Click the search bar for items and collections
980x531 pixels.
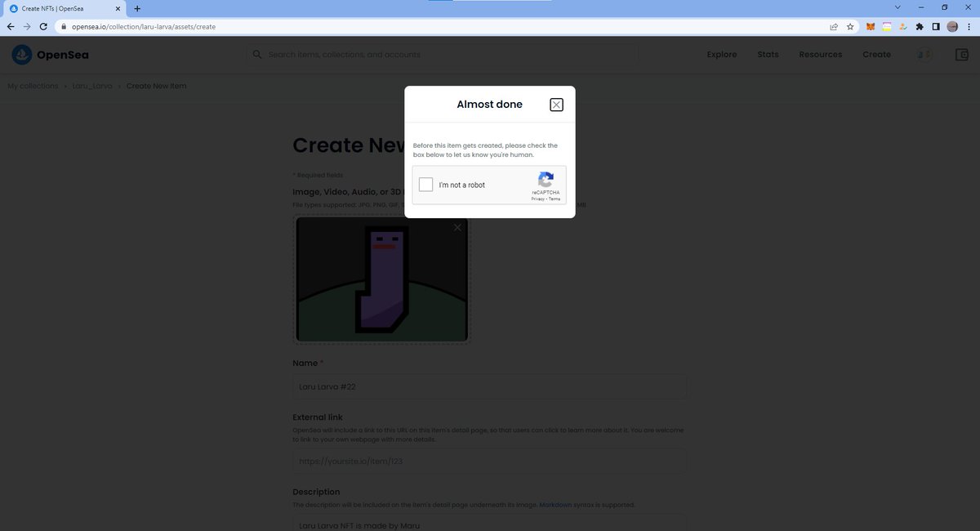pyautogui.click(x=443, y=55)
